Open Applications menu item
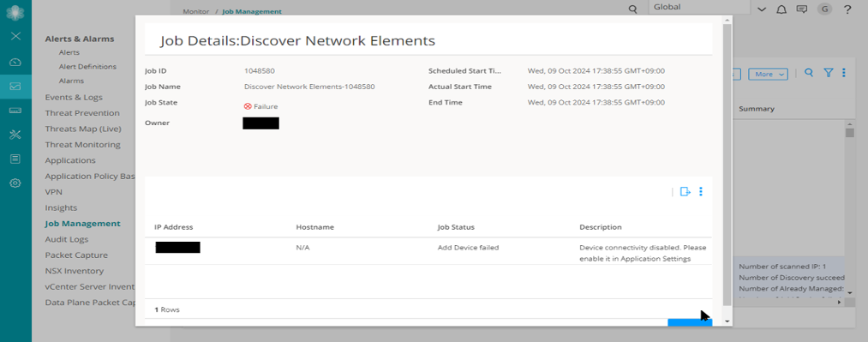This screenshot has width=868, height=342. [x=70, y=160]
